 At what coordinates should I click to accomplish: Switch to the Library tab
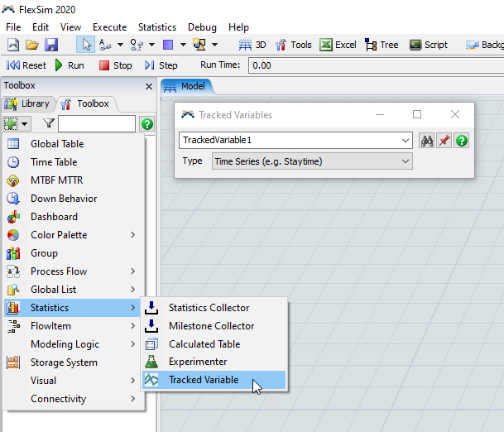click(x=28, y=103)
